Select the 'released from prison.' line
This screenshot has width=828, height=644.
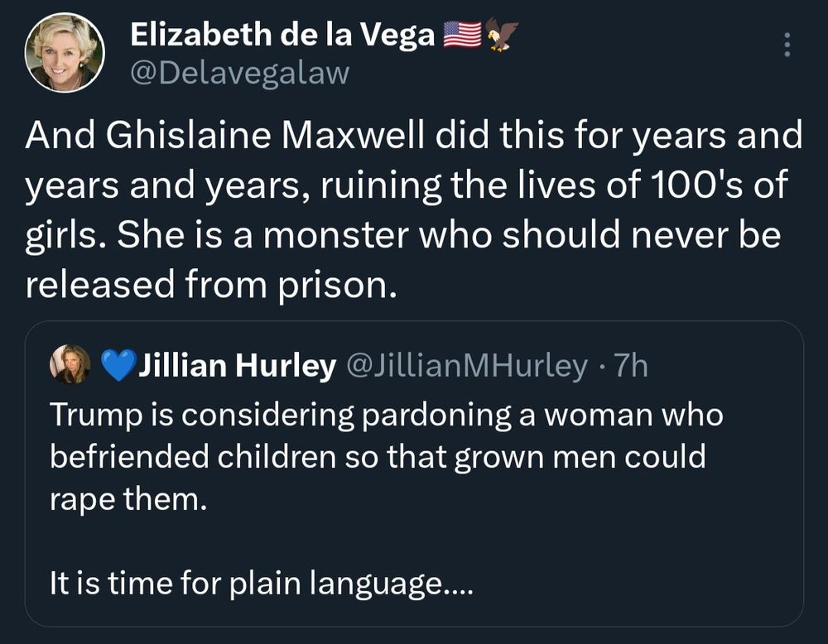[x=210, y=284]
